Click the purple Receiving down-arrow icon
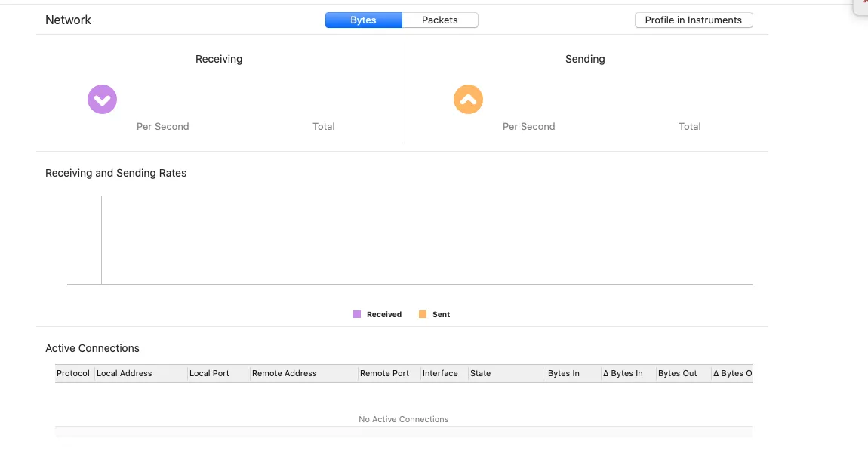Image resolution: width=868 pixels, height=463 pixels. click(x=102, y=99)
